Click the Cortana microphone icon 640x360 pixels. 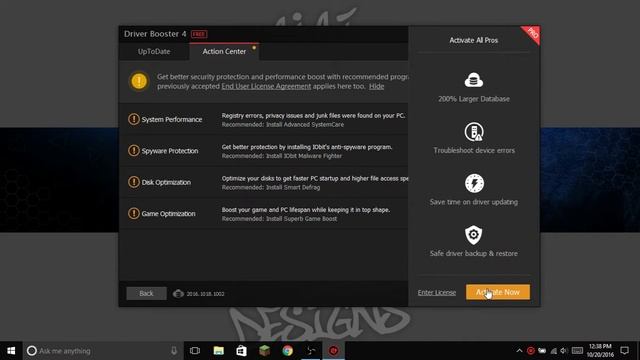click(174, 351)
